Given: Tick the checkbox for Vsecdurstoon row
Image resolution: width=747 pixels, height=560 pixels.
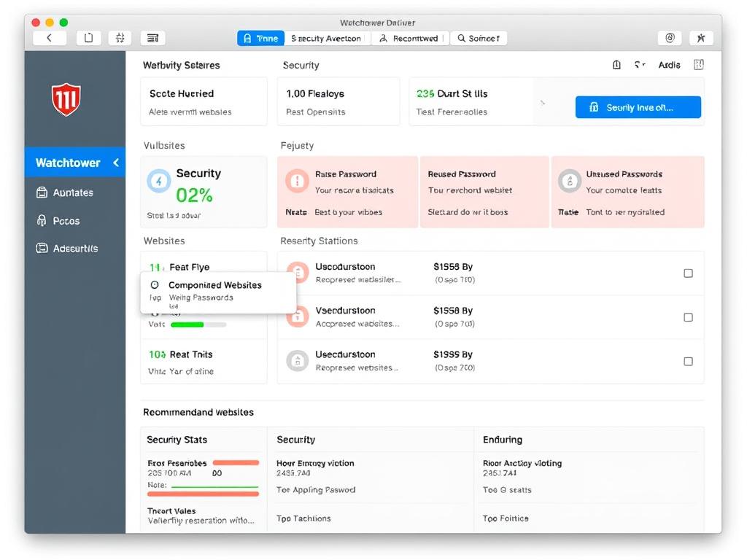Looking at the screenshot, I should pos(688,317).
